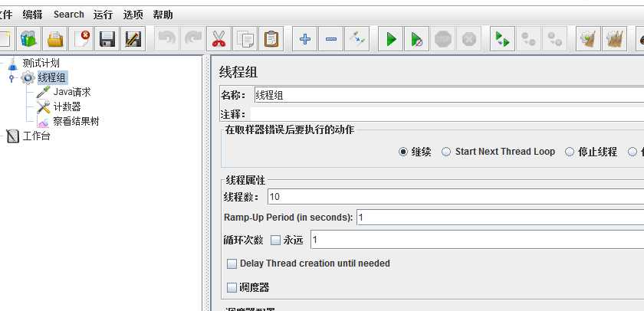Click the grey Shutdown icon
Viewport: 644px width, 311px height.
[469, 39]
